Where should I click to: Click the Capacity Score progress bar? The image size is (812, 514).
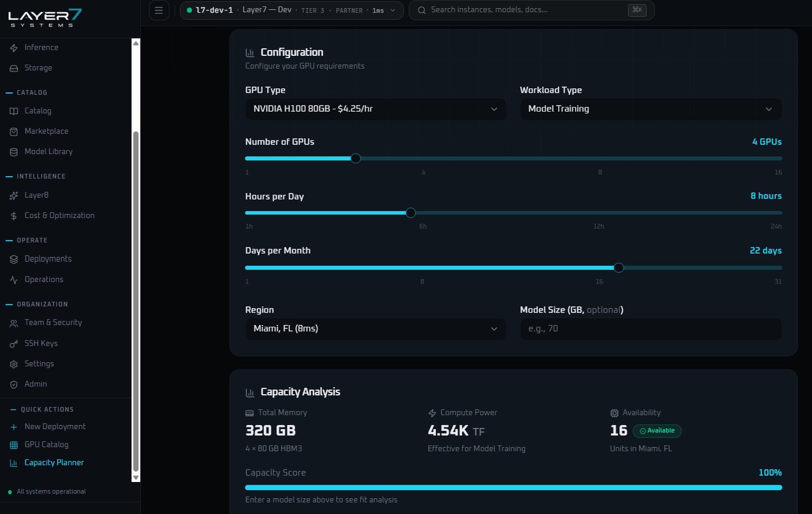coord(514,488)
